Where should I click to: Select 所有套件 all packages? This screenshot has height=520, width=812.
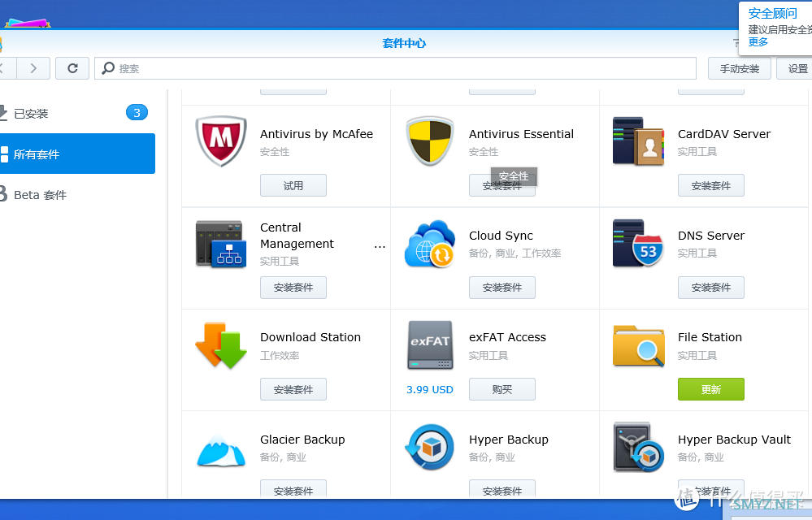pos(78,154)
